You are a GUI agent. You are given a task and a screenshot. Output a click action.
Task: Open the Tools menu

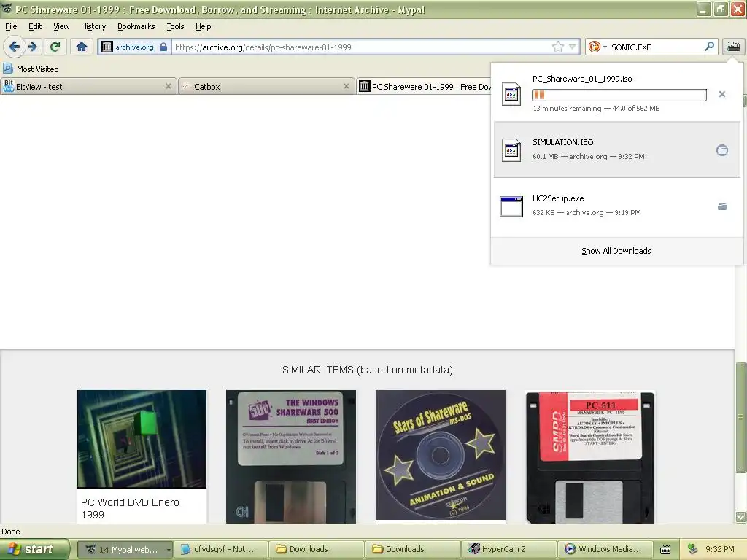(x=175, y=26)
